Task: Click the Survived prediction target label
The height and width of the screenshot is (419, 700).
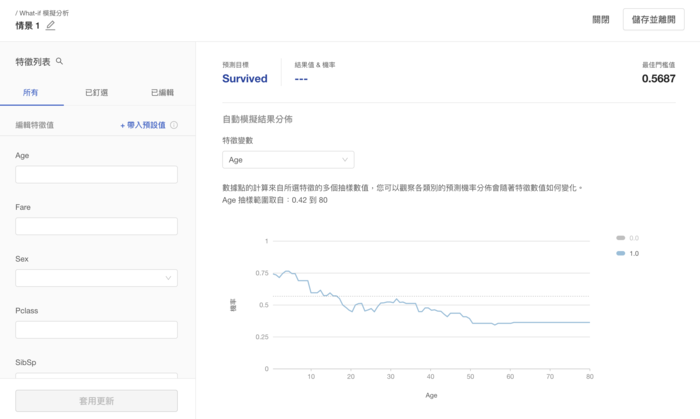Action: pos(245,78)
